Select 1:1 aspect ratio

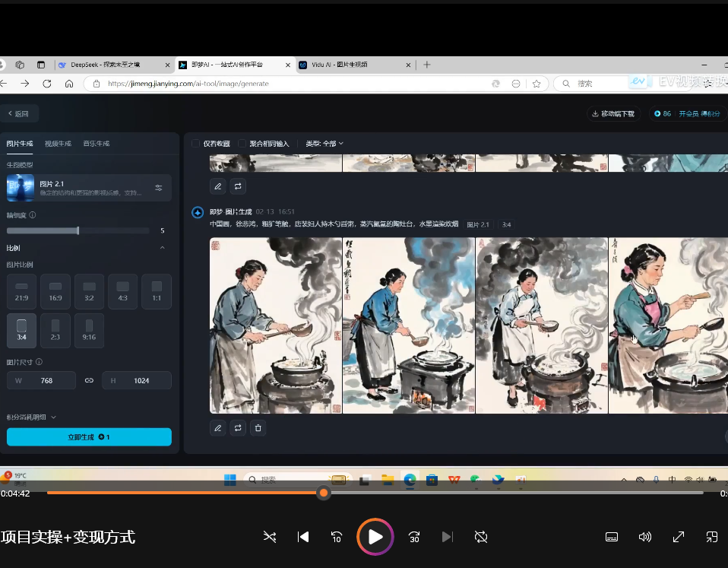click(157, 292)
